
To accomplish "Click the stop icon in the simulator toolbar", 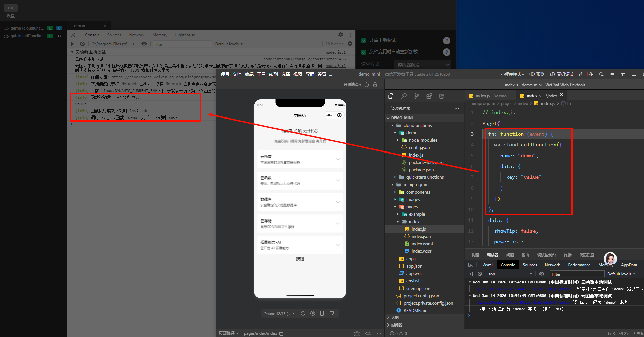I will 313,313.
